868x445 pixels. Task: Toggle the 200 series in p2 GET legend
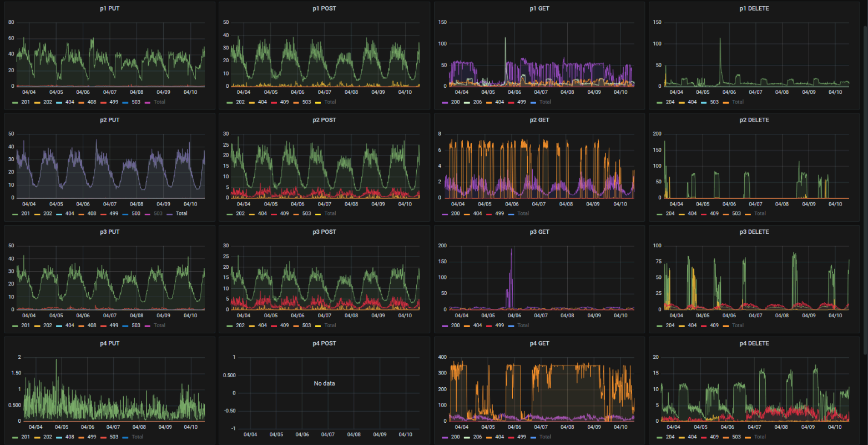click(455, 213)
